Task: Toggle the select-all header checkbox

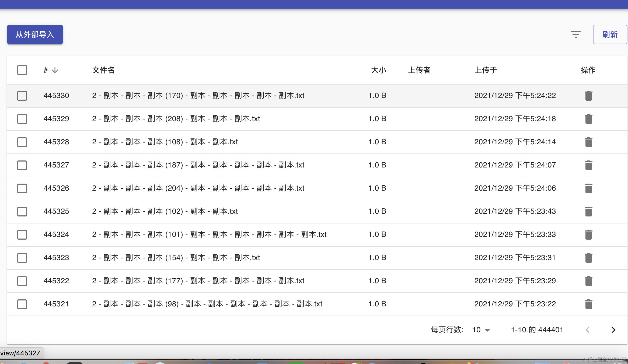Action: tap(22, 70)
